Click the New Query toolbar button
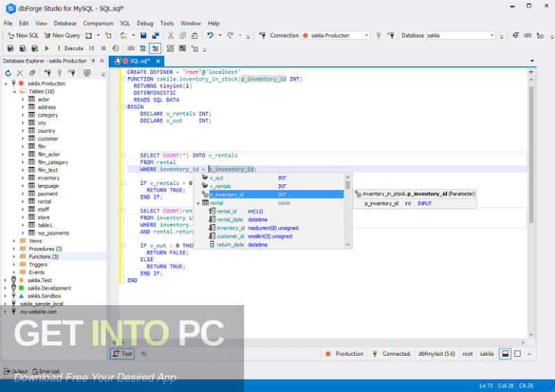This screenshot has height=392, width=555. coord(62,35)
